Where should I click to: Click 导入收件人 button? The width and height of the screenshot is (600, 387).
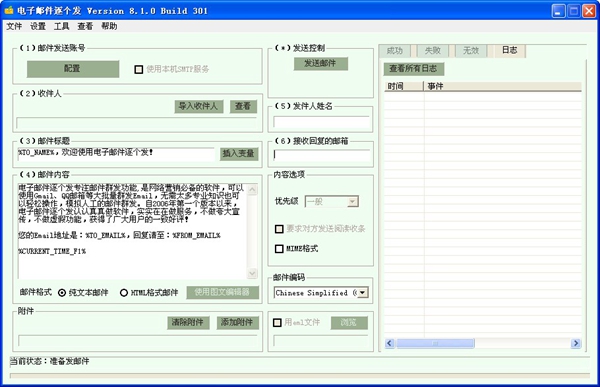(199, 106)
